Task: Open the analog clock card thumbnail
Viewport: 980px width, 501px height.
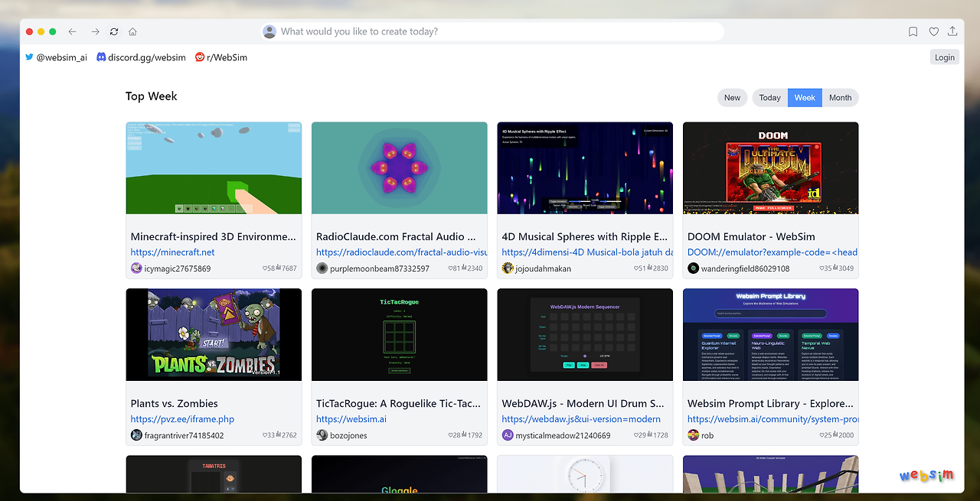Action: click(x=585, y=474)
